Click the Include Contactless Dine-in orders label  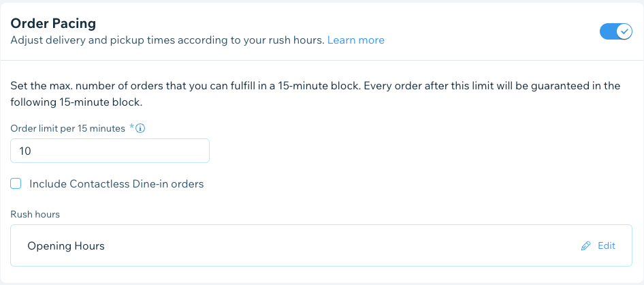tap(116, 184)
